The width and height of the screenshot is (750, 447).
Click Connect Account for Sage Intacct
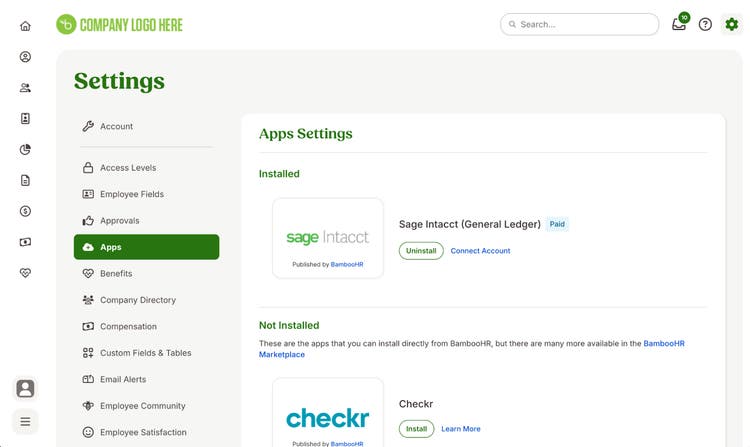tap(480, 251)
